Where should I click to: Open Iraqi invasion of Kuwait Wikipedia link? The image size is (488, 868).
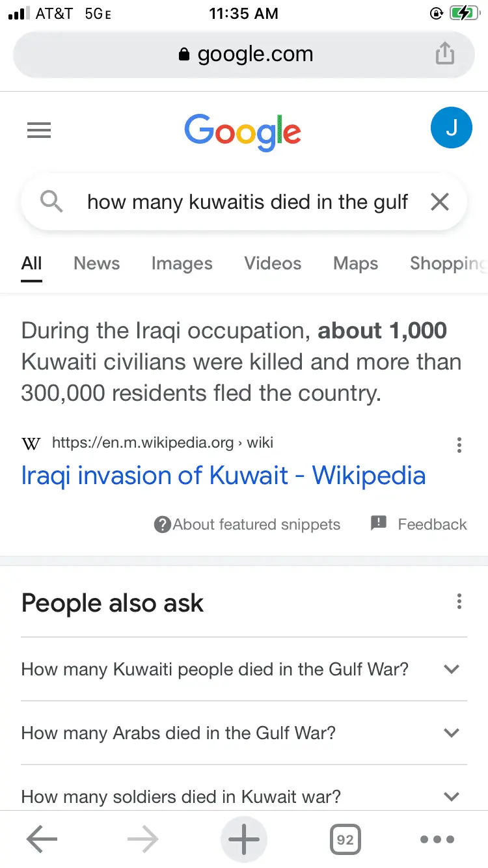tap(223, 476)
